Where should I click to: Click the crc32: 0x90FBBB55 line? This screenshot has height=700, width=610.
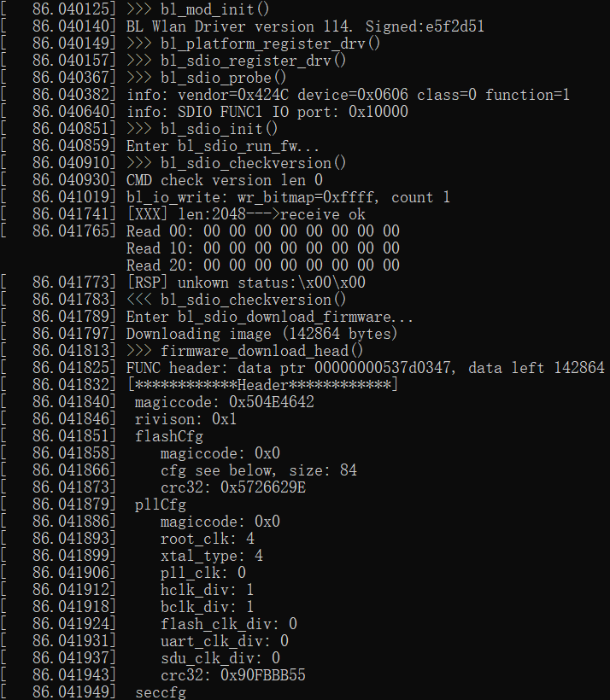point(232,675)
